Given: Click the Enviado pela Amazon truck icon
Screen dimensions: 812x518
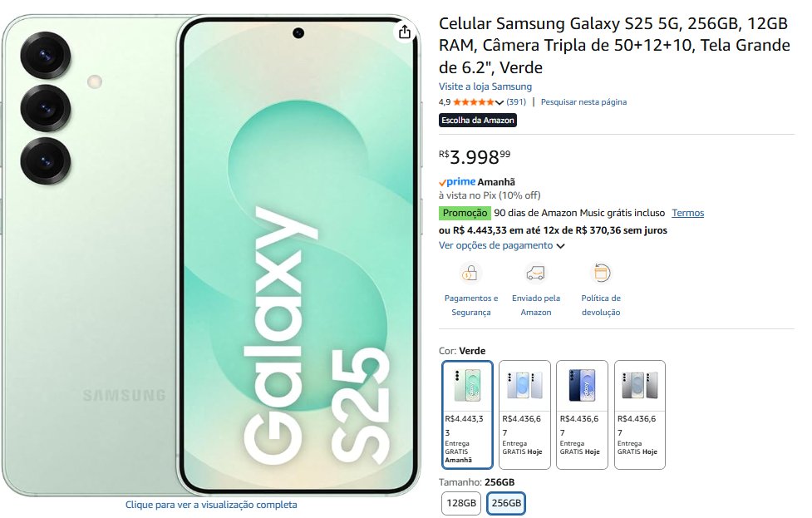Looking at the screenshot, I should coord(536,273).
